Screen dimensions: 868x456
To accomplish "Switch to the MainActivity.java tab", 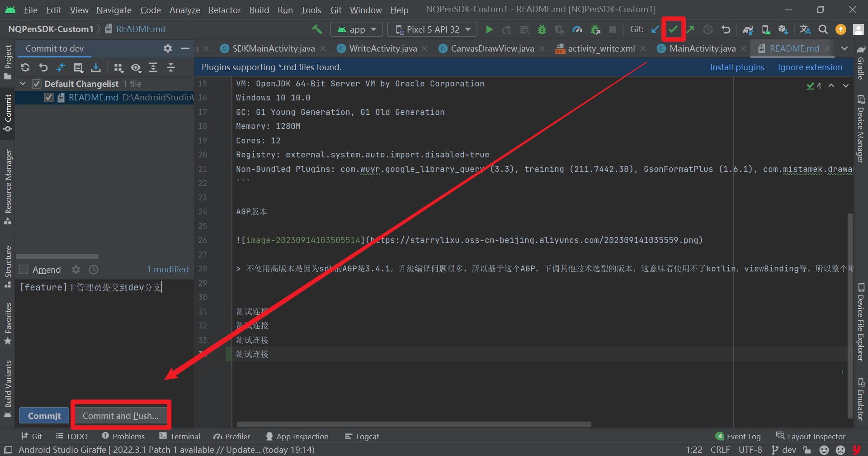I will (x=702, y=48).
